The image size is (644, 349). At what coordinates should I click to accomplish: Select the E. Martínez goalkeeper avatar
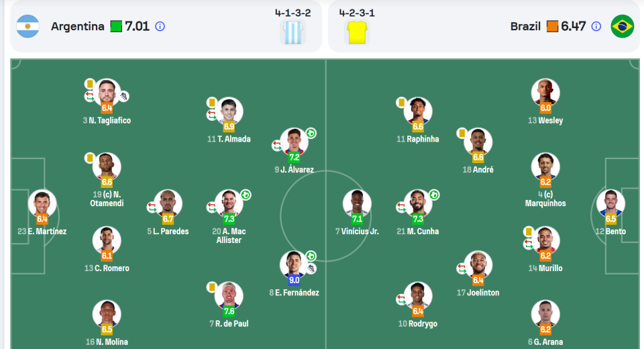(x=42, y=203)
